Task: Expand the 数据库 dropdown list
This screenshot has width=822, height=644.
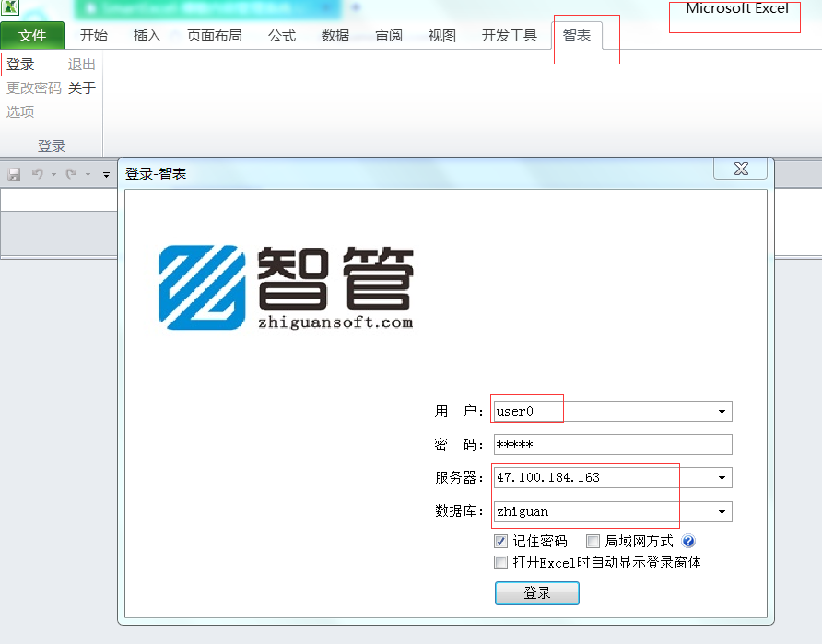Action: [x=722, y=512]
